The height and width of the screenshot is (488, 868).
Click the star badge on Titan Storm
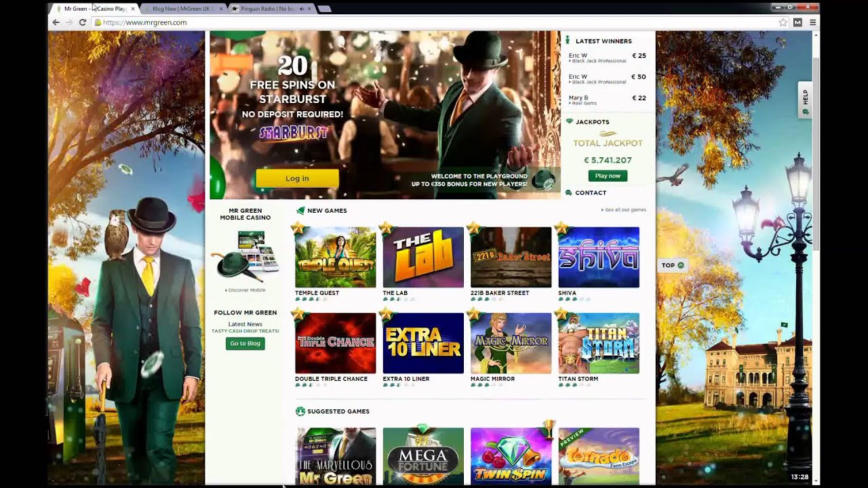(561, 314)
